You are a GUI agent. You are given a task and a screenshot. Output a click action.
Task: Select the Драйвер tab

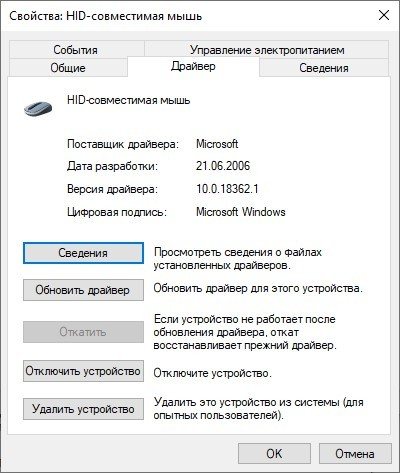[x=193, y=66]
